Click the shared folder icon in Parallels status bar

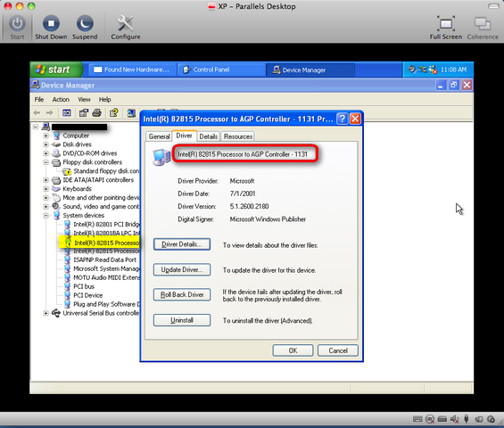(479, 419)
